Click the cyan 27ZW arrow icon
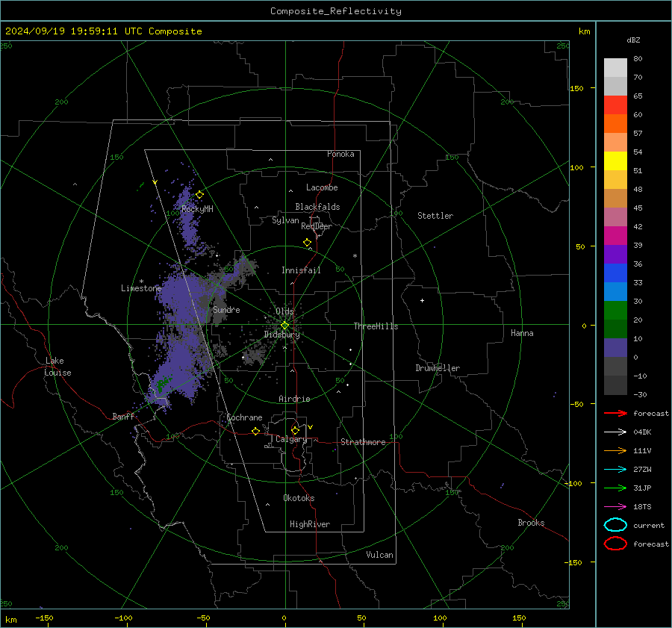672x628 pixels. [x=615, y=470]
